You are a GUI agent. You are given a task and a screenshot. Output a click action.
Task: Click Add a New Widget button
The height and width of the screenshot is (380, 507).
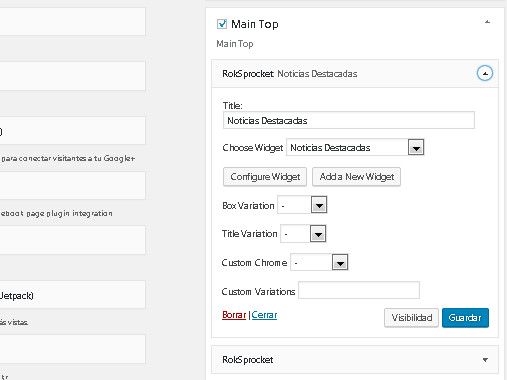[356, 177]
